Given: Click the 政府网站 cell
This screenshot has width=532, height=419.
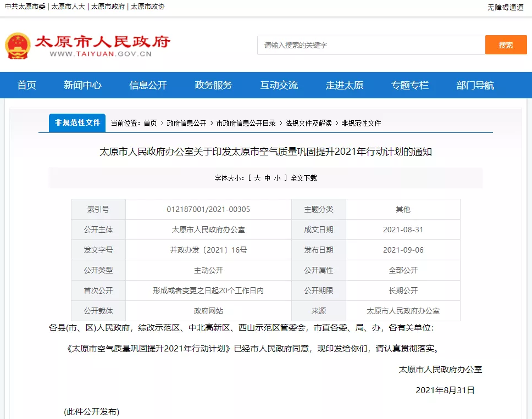Looking at the screenshot, I should tap(208, 311).
